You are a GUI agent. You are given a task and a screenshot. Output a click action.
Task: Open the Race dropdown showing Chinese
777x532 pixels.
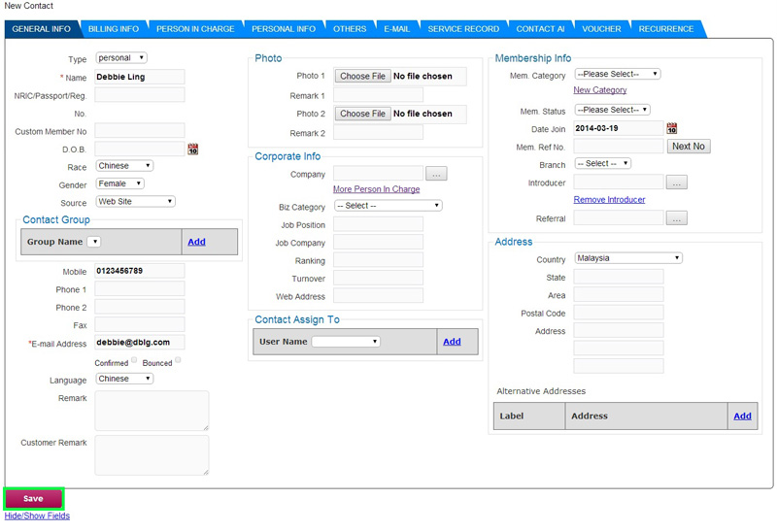[x=124, y=166]
